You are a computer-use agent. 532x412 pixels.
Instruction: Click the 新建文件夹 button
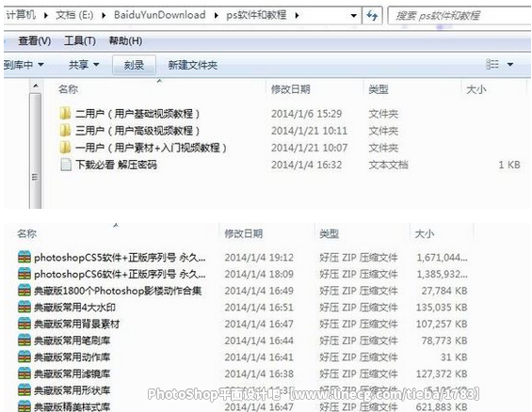(193, 65)
